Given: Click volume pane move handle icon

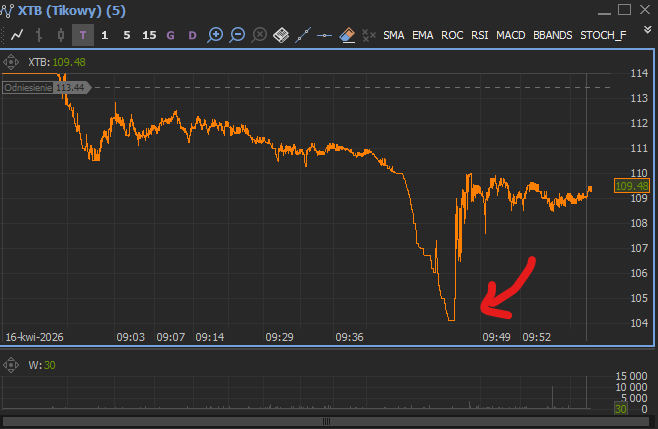Looking at the screenshot, I should [x=11, y=365].
